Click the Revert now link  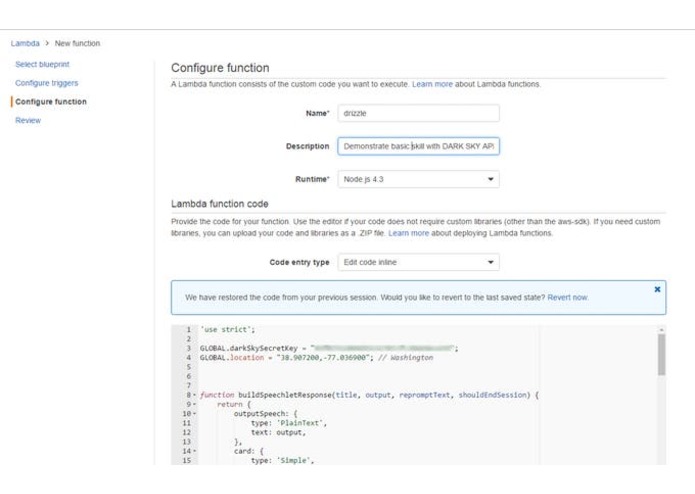click(x=568, y=297)
